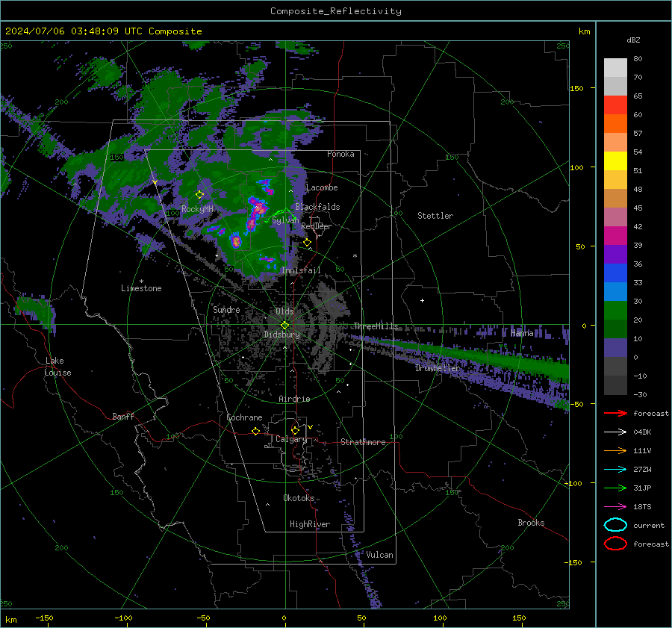Click the red forecast arrow in legend
This screenshot has height=628, width=672.
tap(615, 413)
